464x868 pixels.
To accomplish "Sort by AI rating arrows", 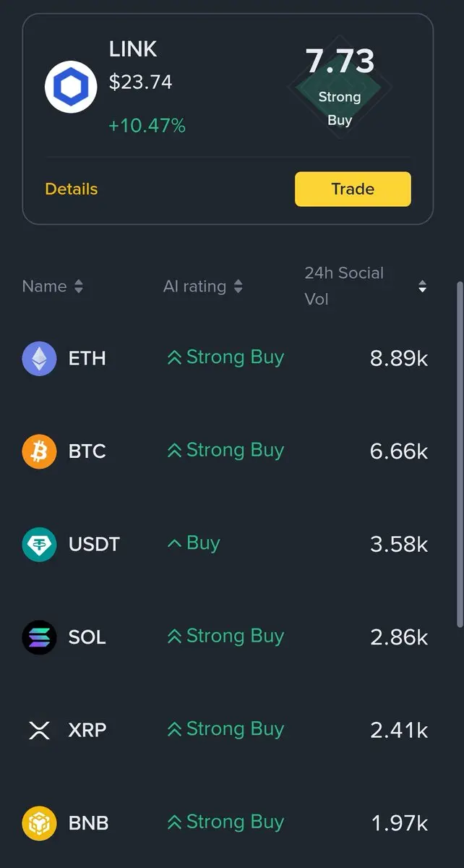I will point(238,286).
